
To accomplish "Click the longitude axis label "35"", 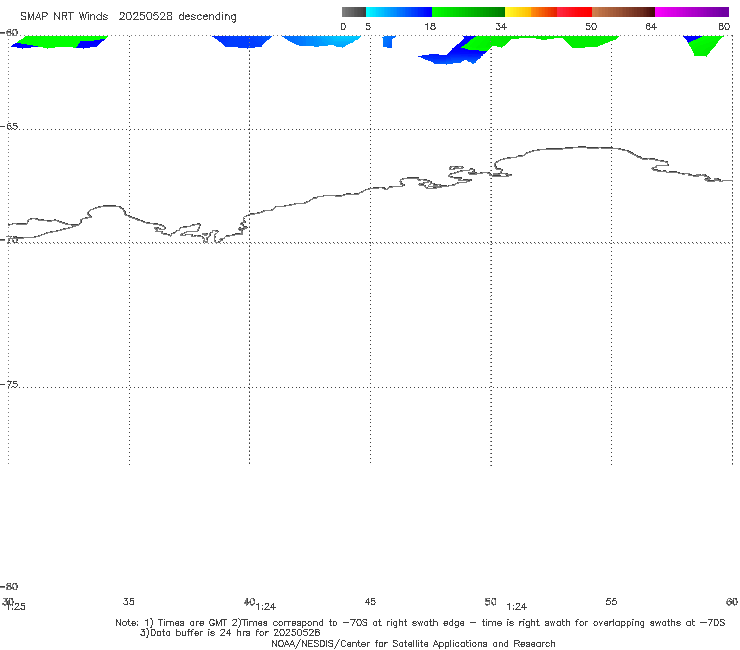I will tap(129, 601).
